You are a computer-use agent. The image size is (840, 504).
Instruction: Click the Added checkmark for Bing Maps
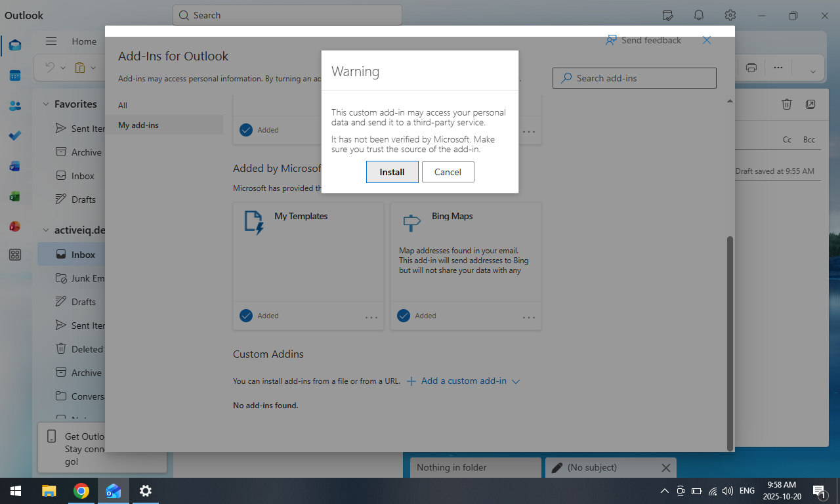404,316
